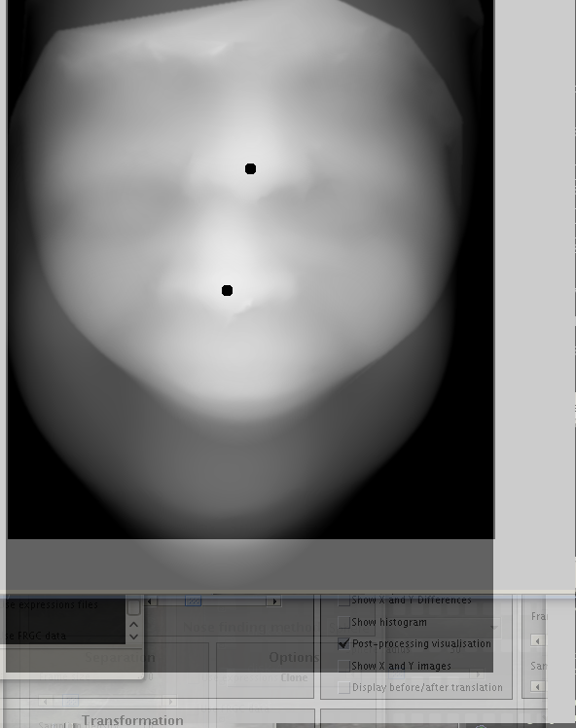Screen dimensions: 576x728
Task: Click the Frame size slider thumb
Action: click(x=71, y=701)
